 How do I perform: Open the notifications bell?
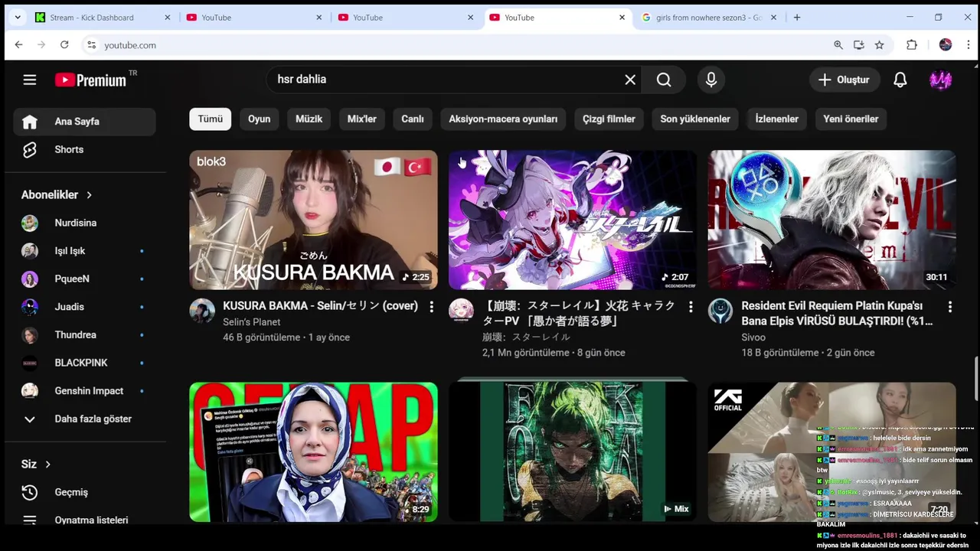(900, 80)
